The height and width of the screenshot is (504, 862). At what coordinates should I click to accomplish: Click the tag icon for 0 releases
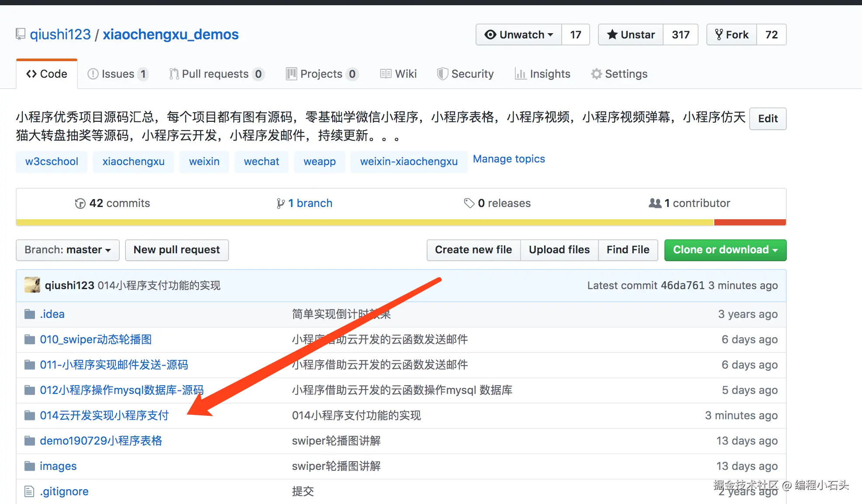point(469,203)
